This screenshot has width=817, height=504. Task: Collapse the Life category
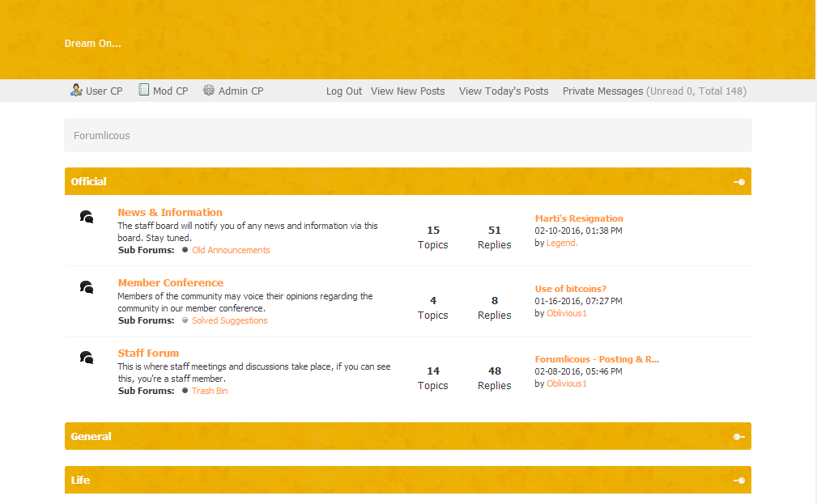738,481
